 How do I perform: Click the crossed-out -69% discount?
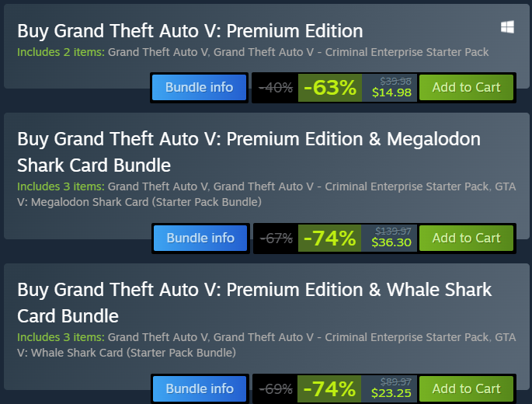276,388
